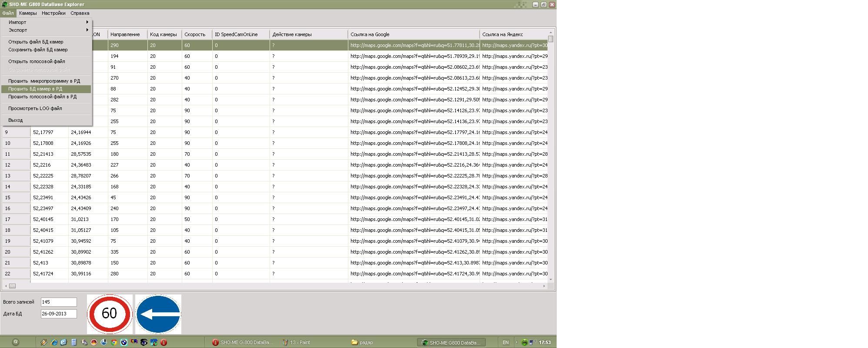The width and height of the screenshot is (868, 348).
Task: Click the EN language indicator
Action: point(506,342)
